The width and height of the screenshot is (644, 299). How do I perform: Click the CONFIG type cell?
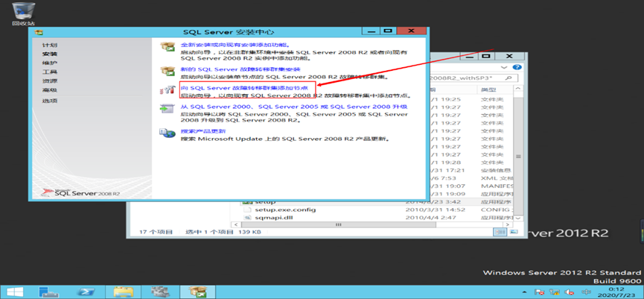497,210
